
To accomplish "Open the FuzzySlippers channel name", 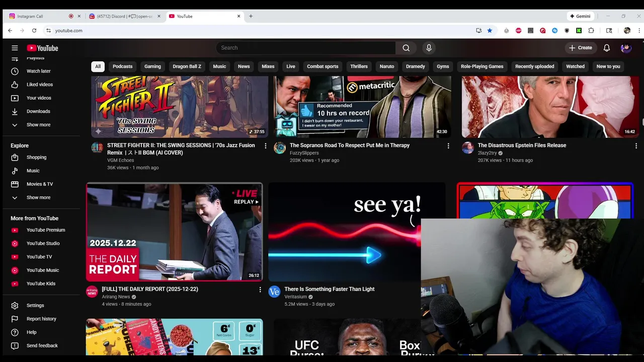I will point(304,153).
